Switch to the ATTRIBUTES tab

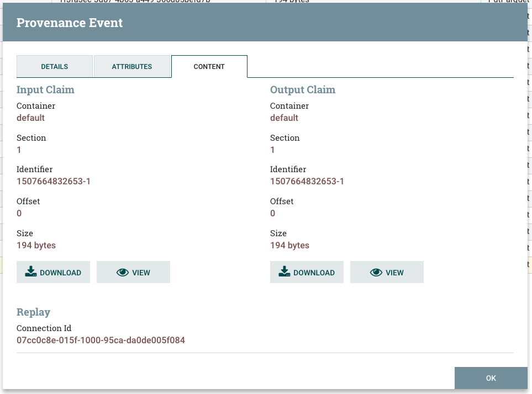pos(132,66)
